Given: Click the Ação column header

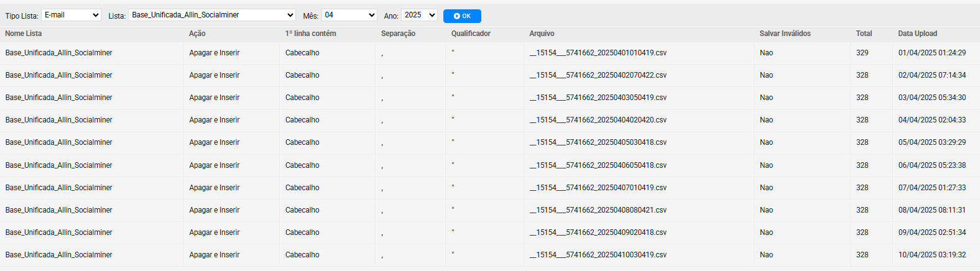Looking at the screenshot, I should click(x=197, y=34).
